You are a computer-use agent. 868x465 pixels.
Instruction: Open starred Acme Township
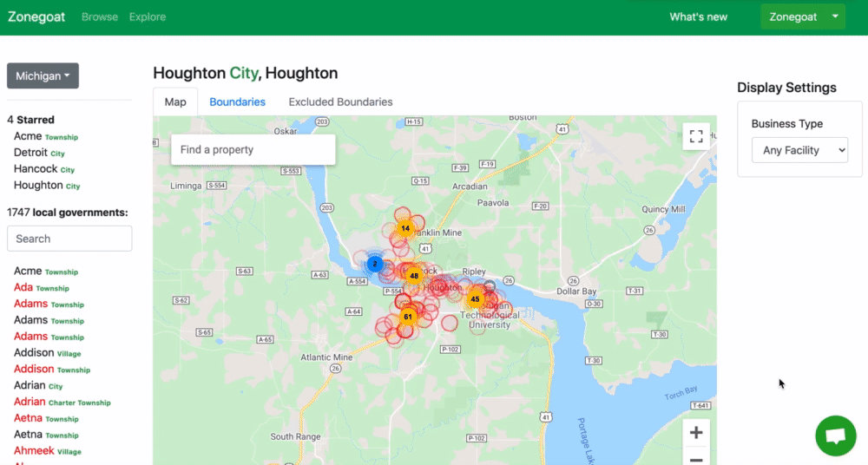click(x=46, y=136)
